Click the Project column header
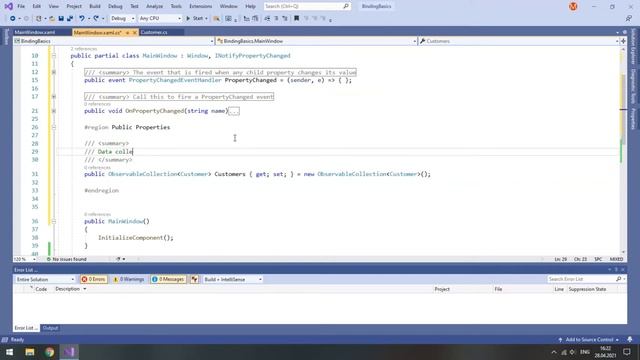The image size is (640, 360). click(x=442, y=289)
